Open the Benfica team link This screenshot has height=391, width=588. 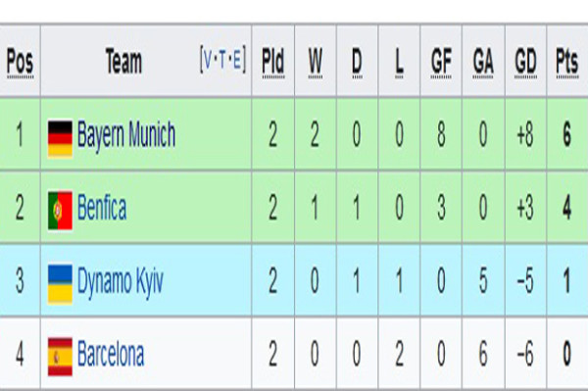point(102,208)
